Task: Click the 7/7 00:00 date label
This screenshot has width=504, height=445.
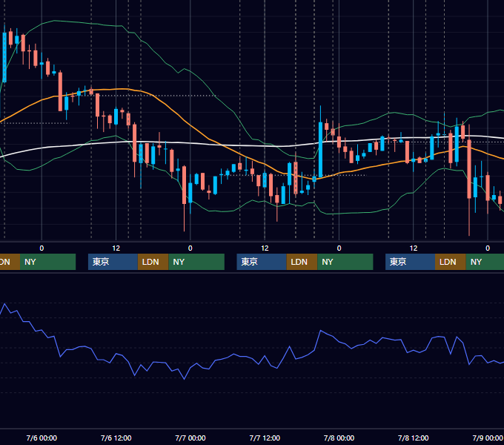Action: tap(190, 438)
